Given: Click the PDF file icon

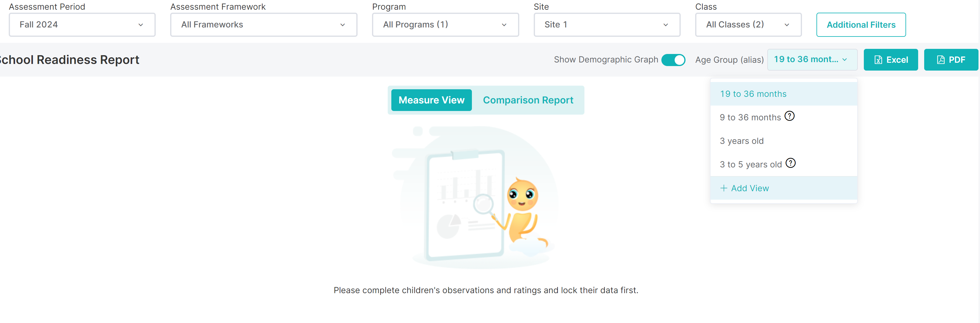Looking at the screenshot, I should (x=940, y=60).
